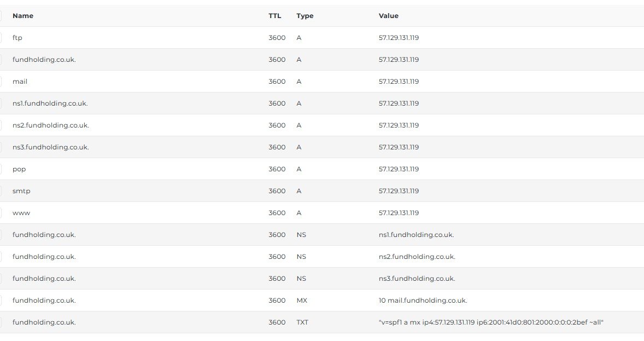Select the MX record value 10 mail.fundholding.co.uk.
644x341 pixels.
[423, 300]
